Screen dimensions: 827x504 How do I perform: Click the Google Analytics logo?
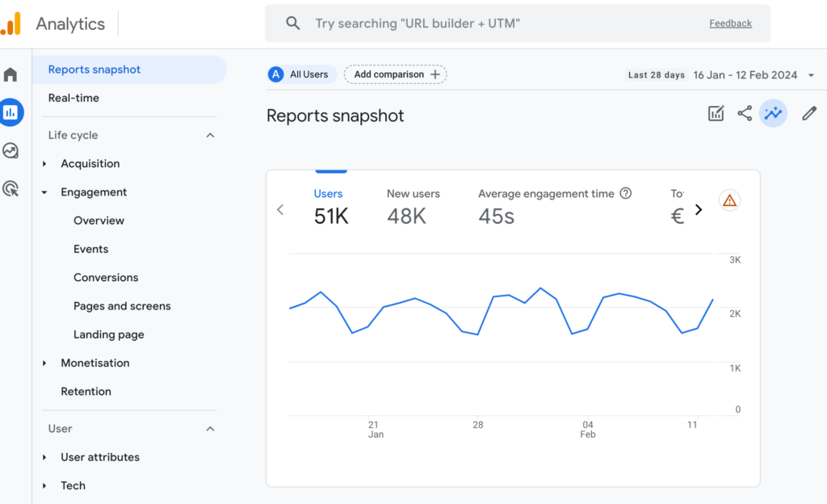11,23
